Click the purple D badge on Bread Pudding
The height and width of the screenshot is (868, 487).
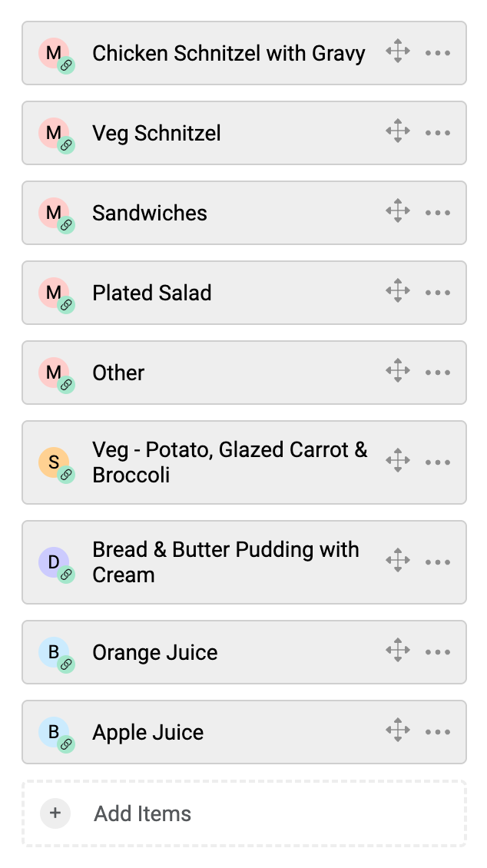pos(53,562)
